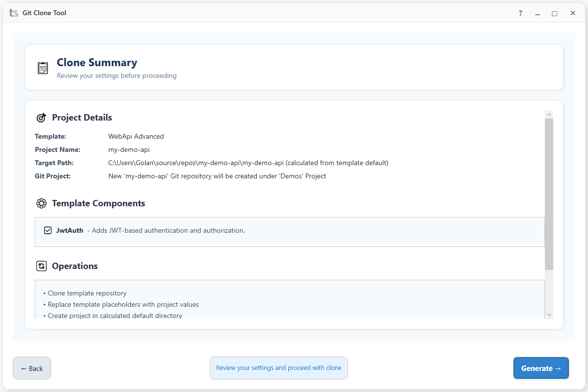The height and width of the screenshot is (392, 588).
Task: Click the Back button
Action: [32, 368]
